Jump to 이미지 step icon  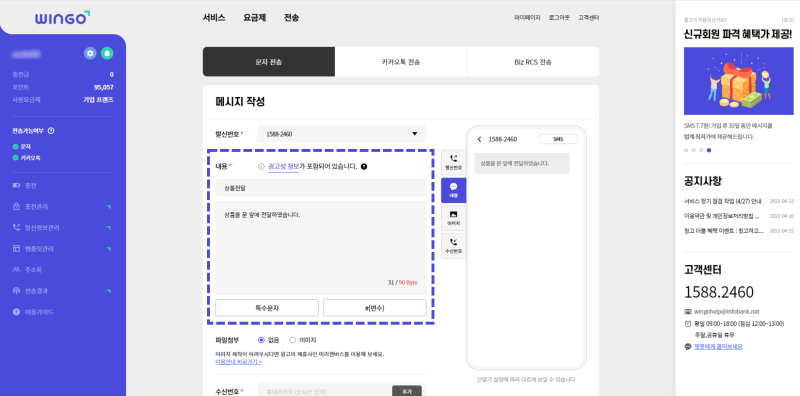click(454, 218)
